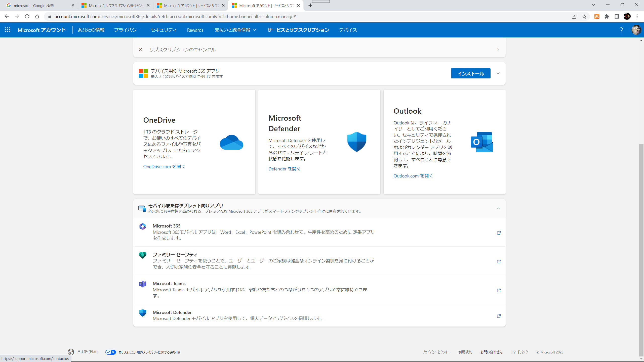Click the help question mark icon
This screenshot has width=644, height=362.
(x=621, y=30)
